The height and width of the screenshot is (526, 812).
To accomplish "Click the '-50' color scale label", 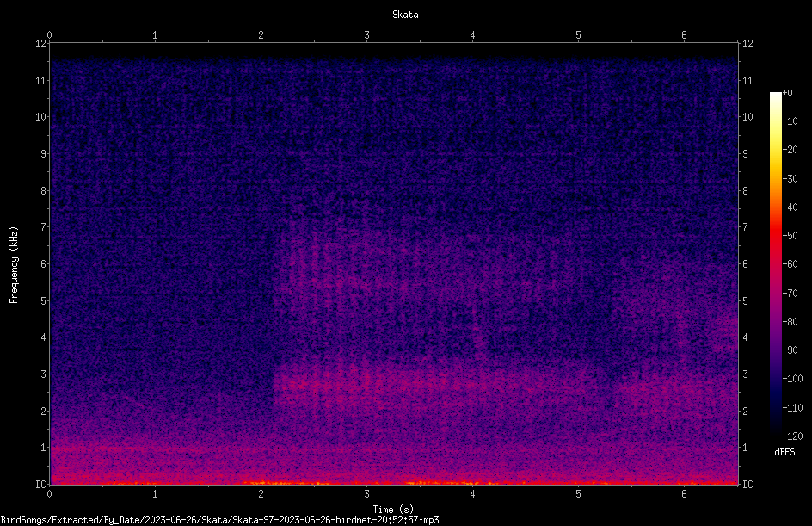I will click(x=790, y=236).
